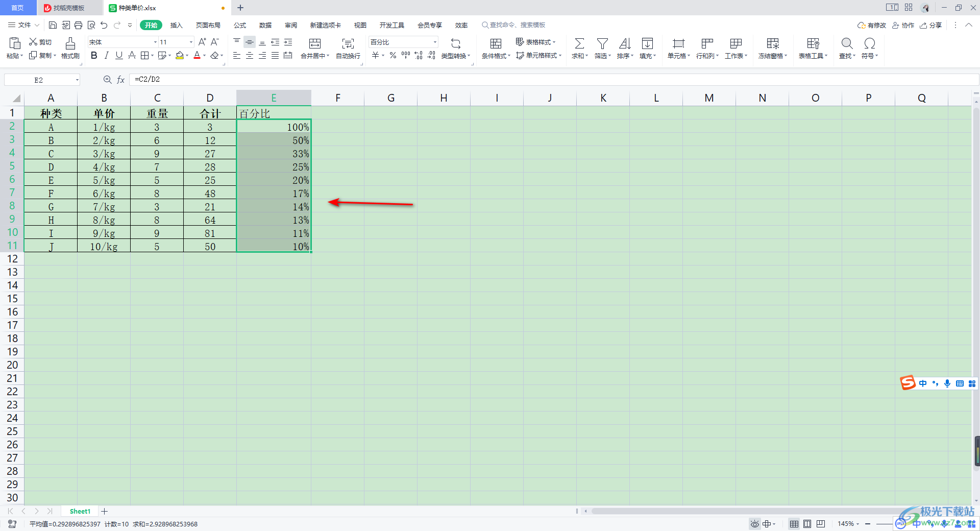Open a new document tab with plus
The height and width of the screenshot is (531, 980).
240,8
